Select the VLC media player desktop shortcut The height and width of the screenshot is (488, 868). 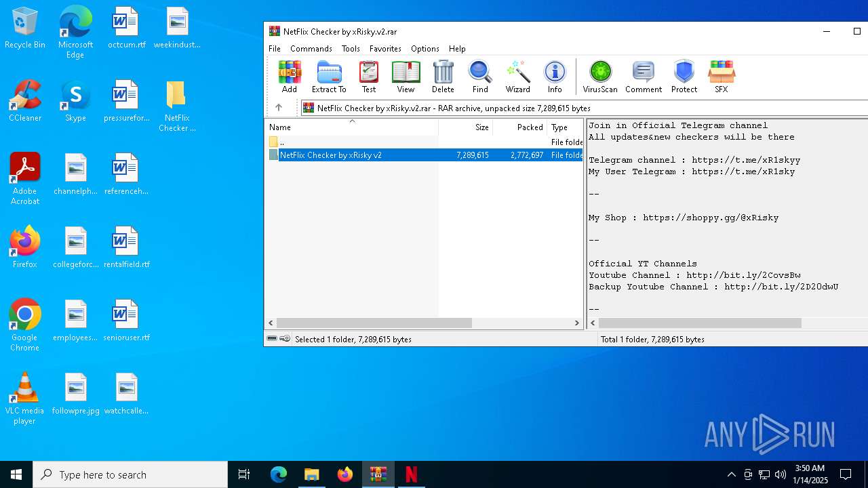coord(25,399)
